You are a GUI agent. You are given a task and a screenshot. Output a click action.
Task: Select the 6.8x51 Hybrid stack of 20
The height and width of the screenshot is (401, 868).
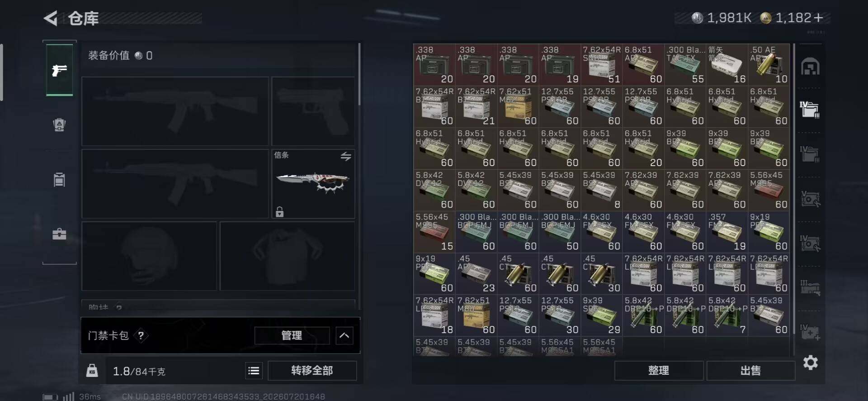[x=643, y=148]
